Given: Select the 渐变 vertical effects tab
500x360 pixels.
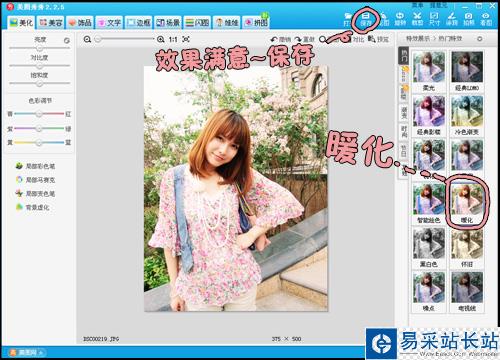Looking at the screenshot, I should tap(404, 113).
